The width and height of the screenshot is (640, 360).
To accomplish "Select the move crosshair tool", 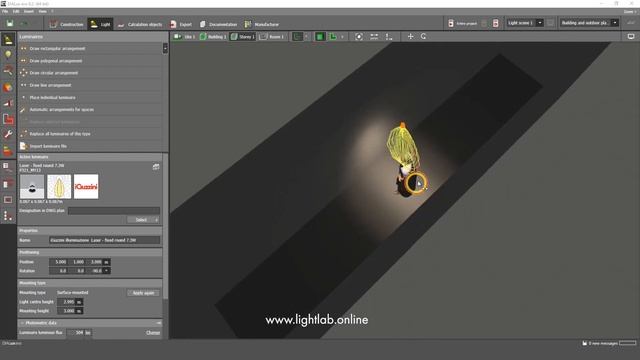I will pos(410,36).
